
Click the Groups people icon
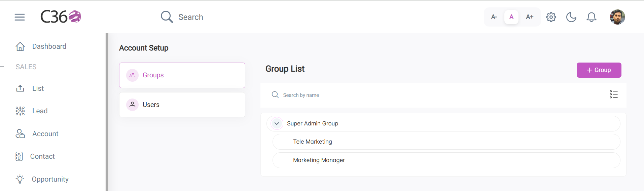click(x=132, y=75)
